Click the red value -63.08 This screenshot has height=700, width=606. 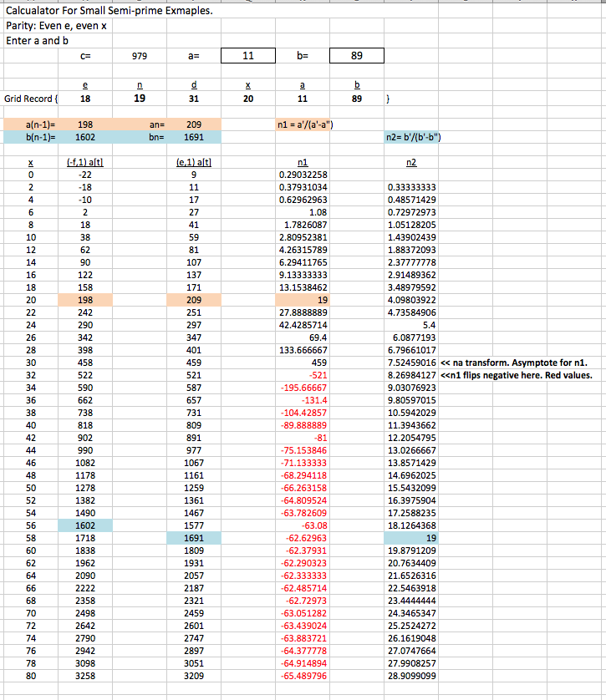[x=303, y=525]
